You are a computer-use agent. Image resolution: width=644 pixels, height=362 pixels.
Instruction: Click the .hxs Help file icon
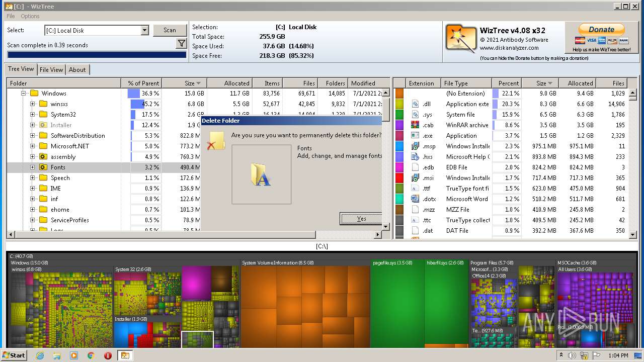tap(415, 156)
